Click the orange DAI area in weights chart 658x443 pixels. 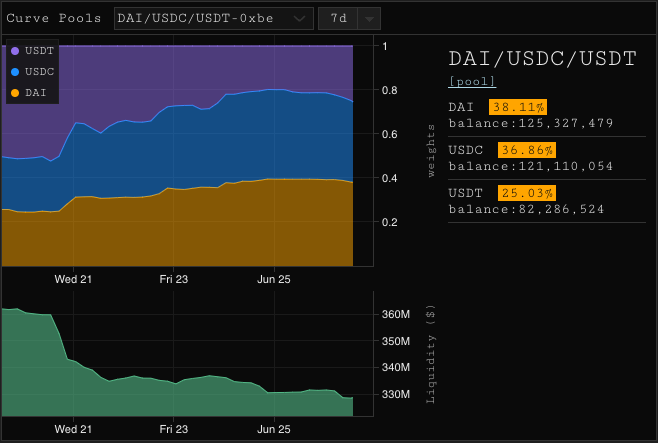(x=176, y=229)
